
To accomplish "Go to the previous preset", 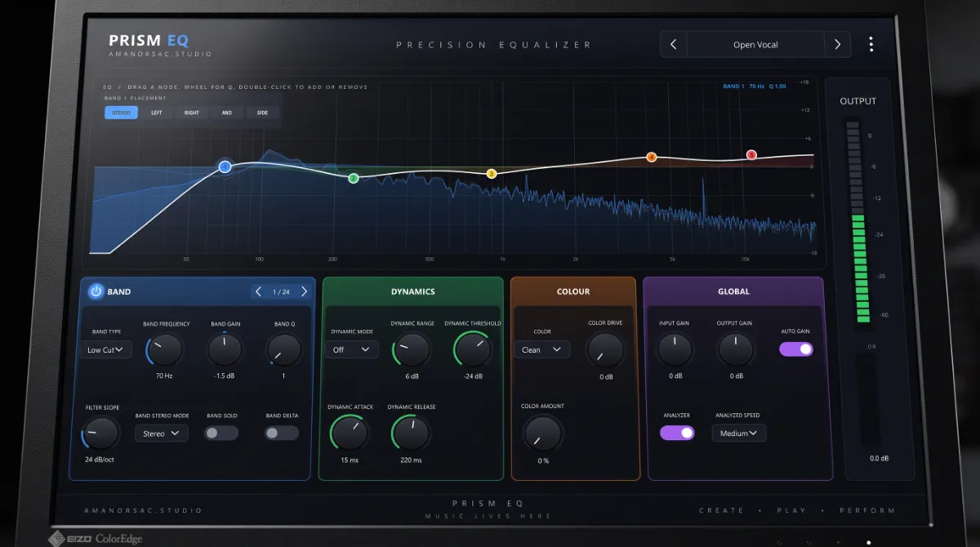I will tap(674, 45).
